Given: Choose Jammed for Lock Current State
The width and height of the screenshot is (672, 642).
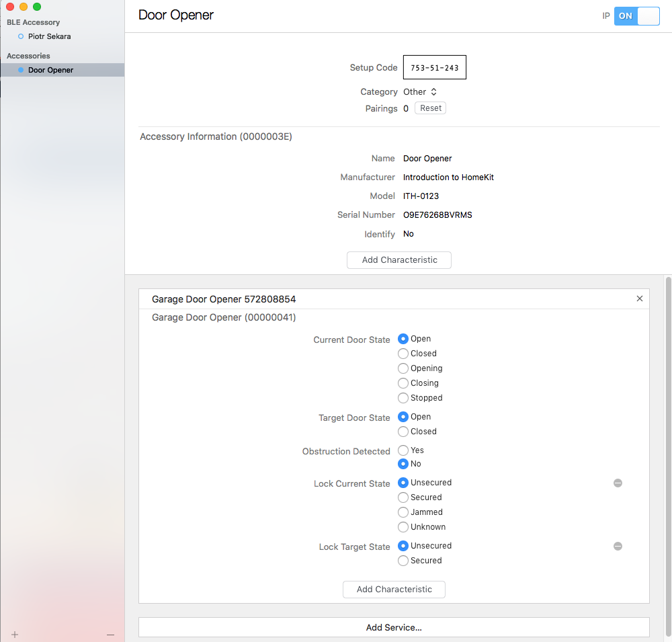Looking at the screenshot, I should (x=403, y=512).
